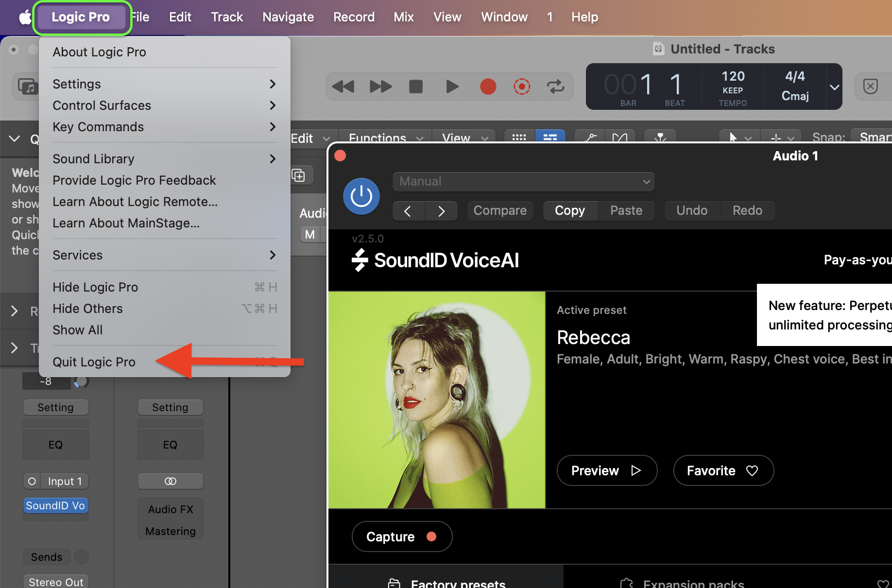
Task: Click the red dot on the Capture button
Action: pyautogui.click(x=431, y=536)
